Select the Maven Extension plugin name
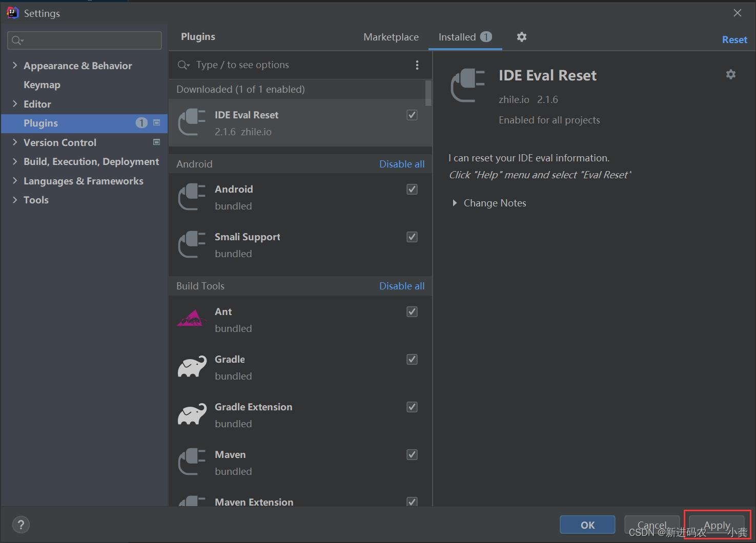 point(254,502)
